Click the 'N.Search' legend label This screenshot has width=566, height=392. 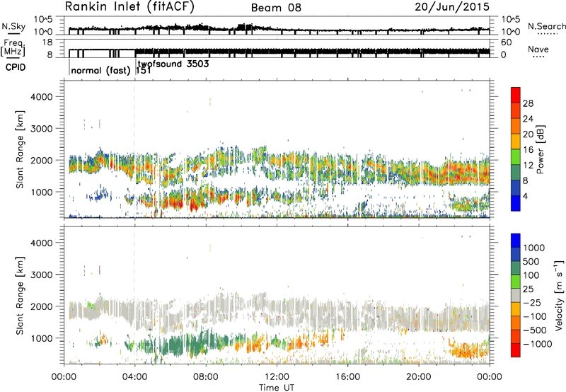click(546, 26)
